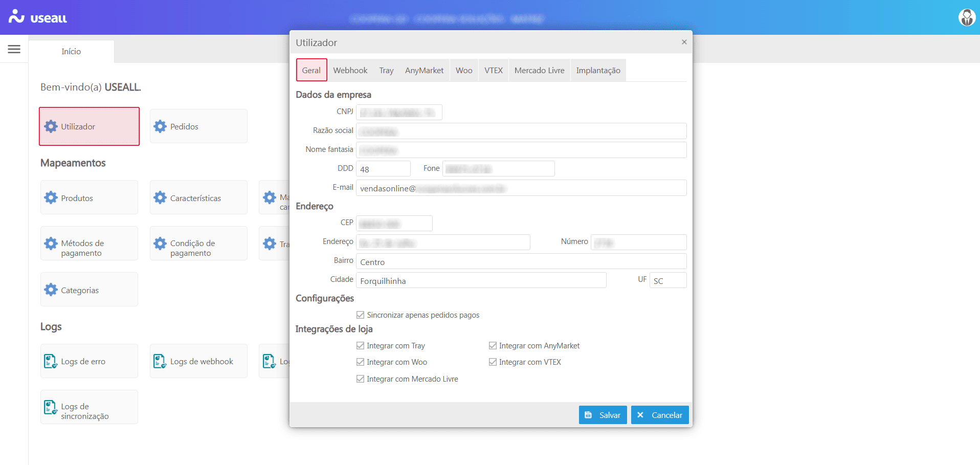This screenshot has width=980, height=465.
Task: Open the Categorias tile
Action: click(89, 290)
